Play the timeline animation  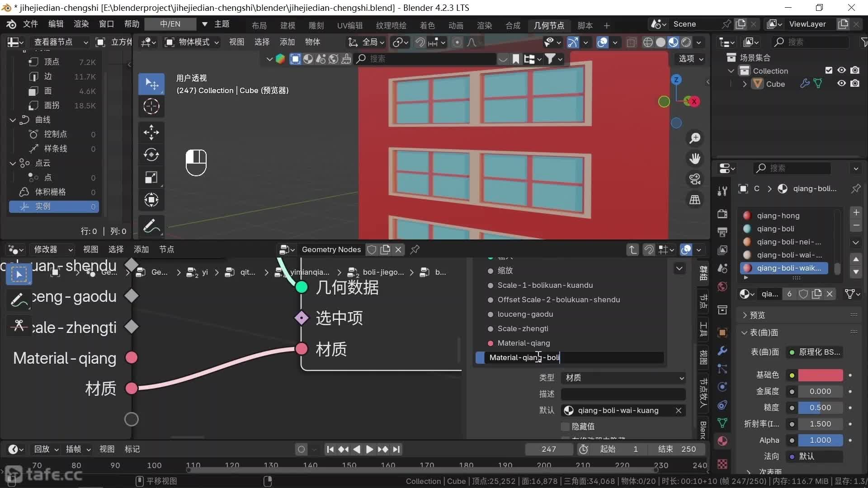pyautogui.click(x=369, y=449)
